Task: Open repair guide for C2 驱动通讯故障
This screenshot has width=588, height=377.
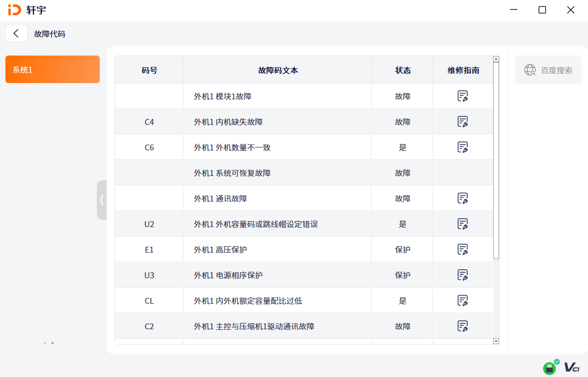Action: click(x=462, y=326)
